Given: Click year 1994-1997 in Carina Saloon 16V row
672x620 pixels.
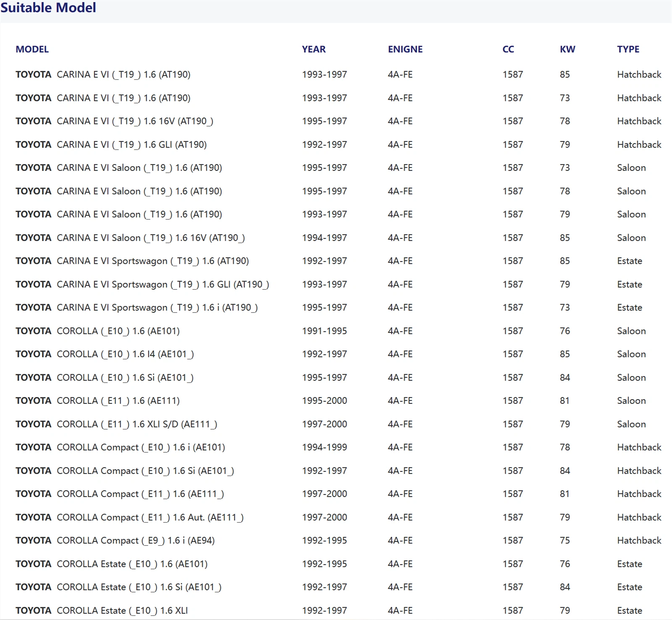Looking at the screenshot, I should click(325, 238).
